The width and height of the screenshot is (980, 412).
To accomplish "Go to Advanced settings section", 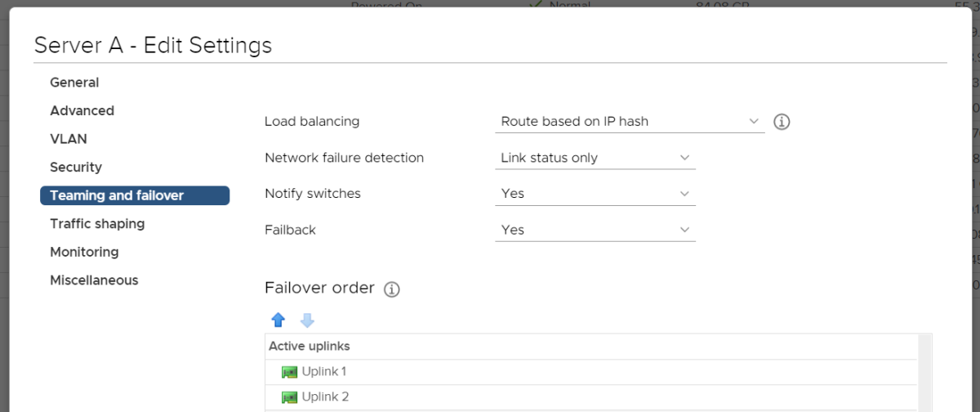I will 82,110.
